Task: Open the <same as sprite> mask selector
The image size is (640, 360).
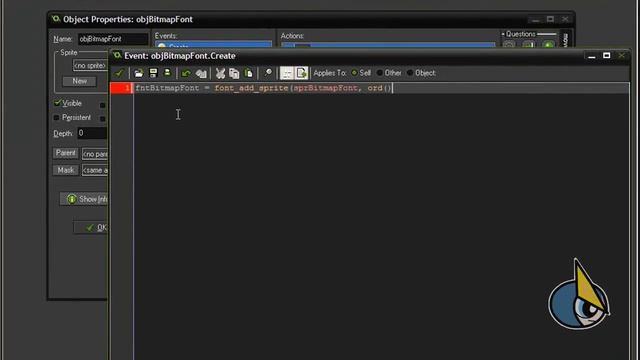Action: (95, 170)
